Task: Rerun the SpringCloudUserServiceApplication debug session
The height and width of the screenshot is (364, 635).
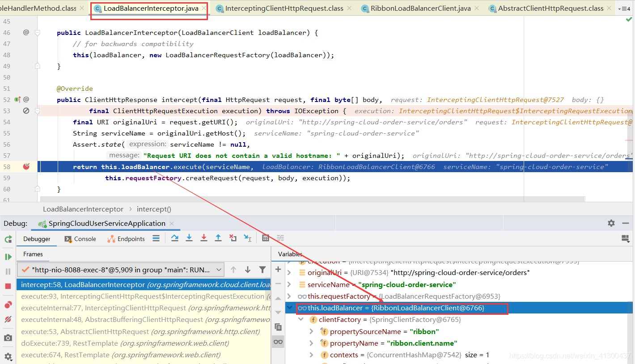Action: (x=8, y=239)
